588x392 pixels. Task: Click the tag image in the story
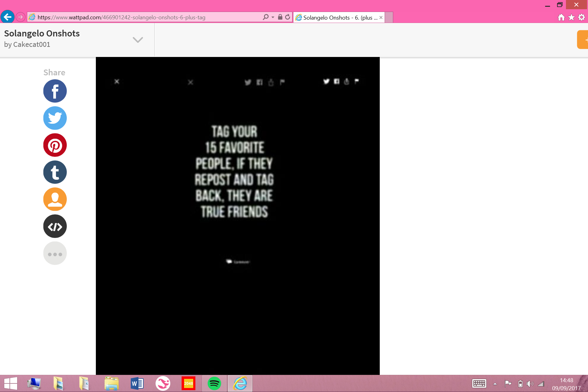pos(238,216)
